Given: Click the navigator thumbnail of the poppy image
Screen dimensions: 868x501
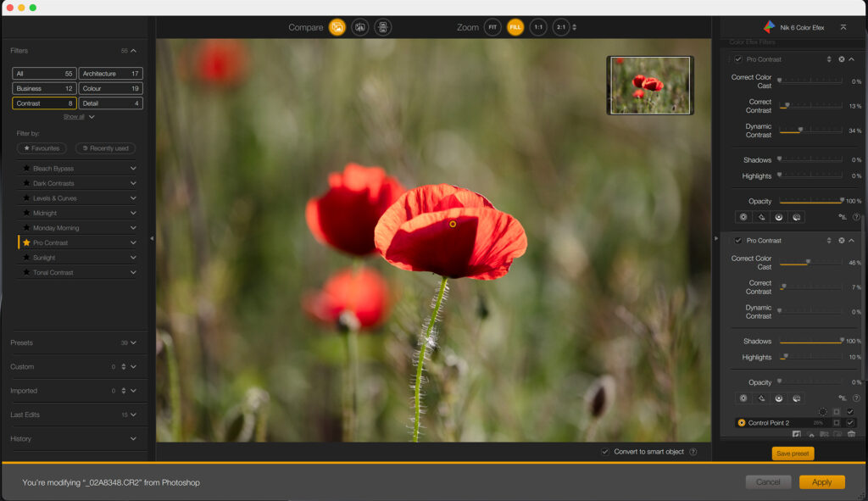Looking at the screenshot, I should 649,86.
